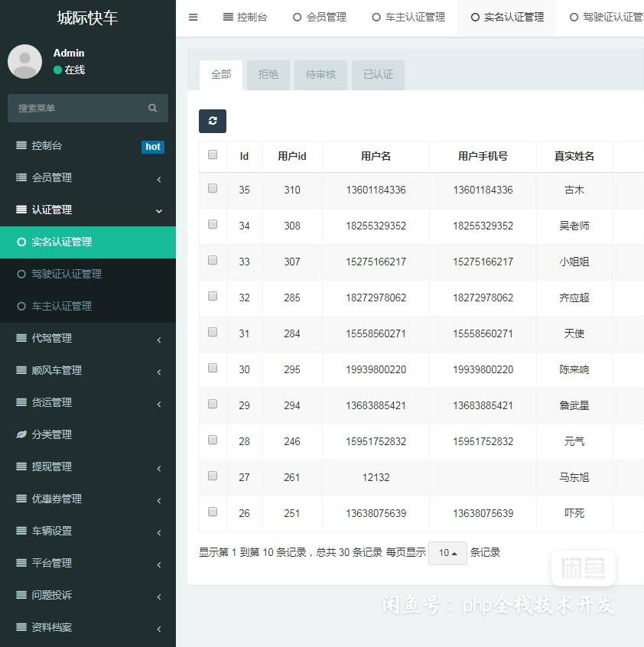Select the checkbox for row Id 30

(x=213, y=368)
